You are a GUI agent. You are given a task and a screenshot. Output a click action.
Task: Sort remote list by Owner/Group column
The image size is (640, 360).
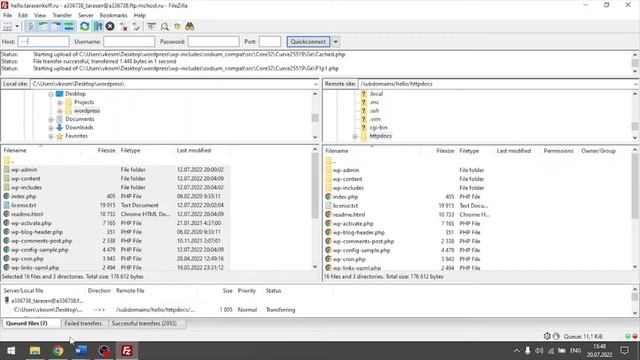pos(598,151)
